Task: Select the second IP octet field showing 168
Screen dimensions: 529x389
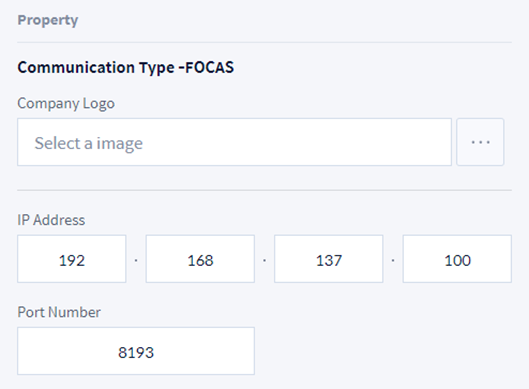Action: (200, 259)
